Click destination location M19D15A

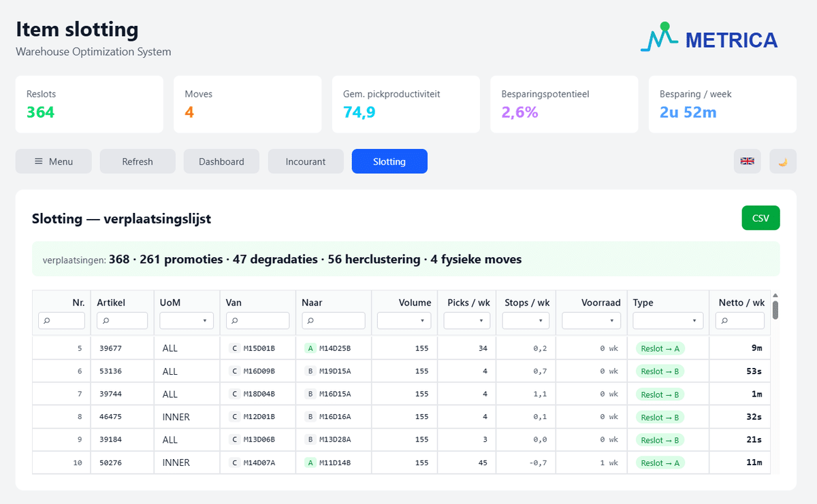pos(335,371)
